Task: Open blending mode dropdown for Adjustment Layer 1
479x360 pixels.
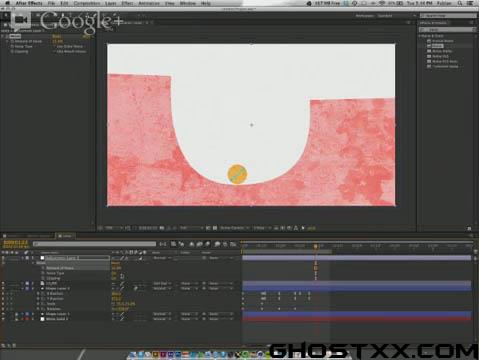Action: [162, 258]
